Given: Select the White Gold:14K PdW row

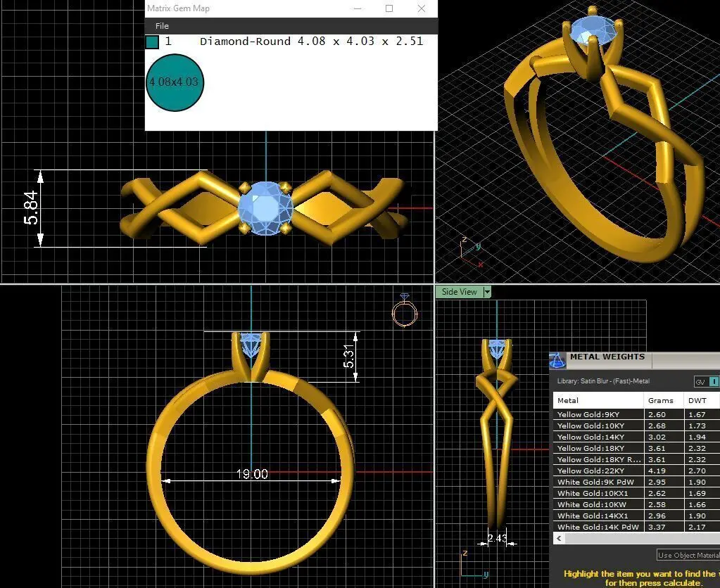Looking at the screenshot, I should pyautogui.click(x=636, y=527).
